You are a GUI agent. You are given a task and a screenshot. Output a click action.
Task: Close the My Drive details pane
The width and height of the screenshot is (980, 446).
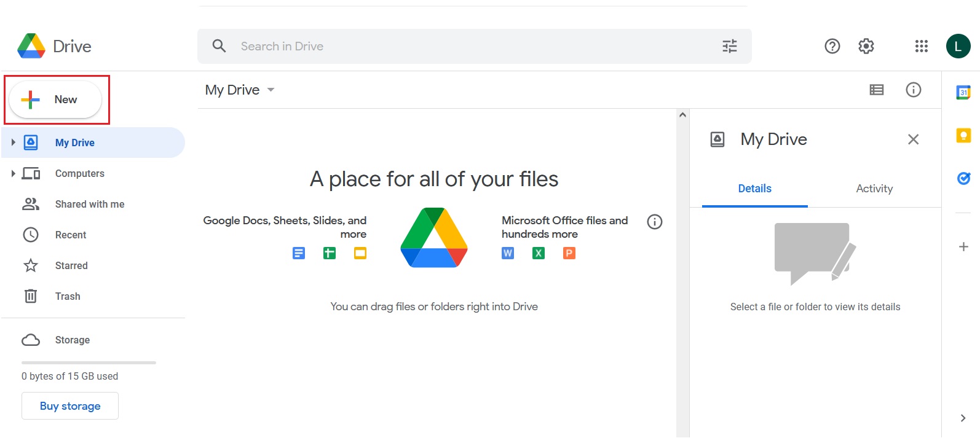tap(913, 139)
